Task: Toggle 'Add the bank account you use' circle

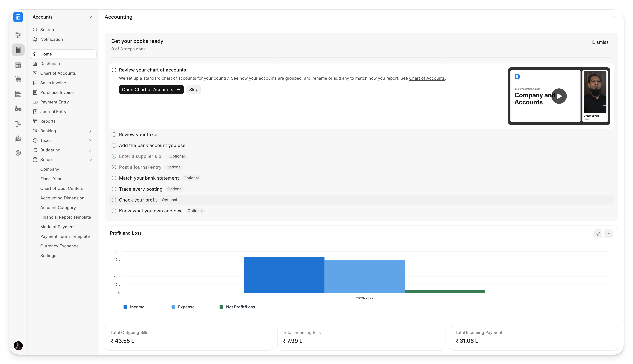Action: (114, 146)
